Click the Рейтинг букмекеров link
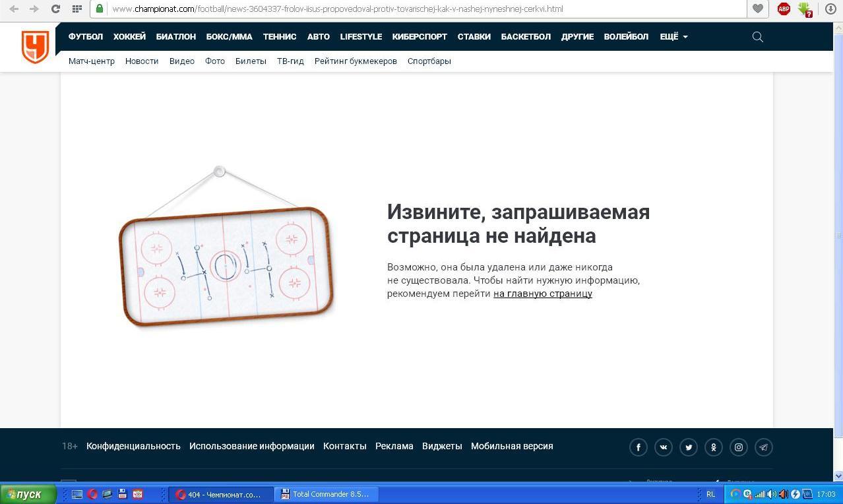 point(356,61)
